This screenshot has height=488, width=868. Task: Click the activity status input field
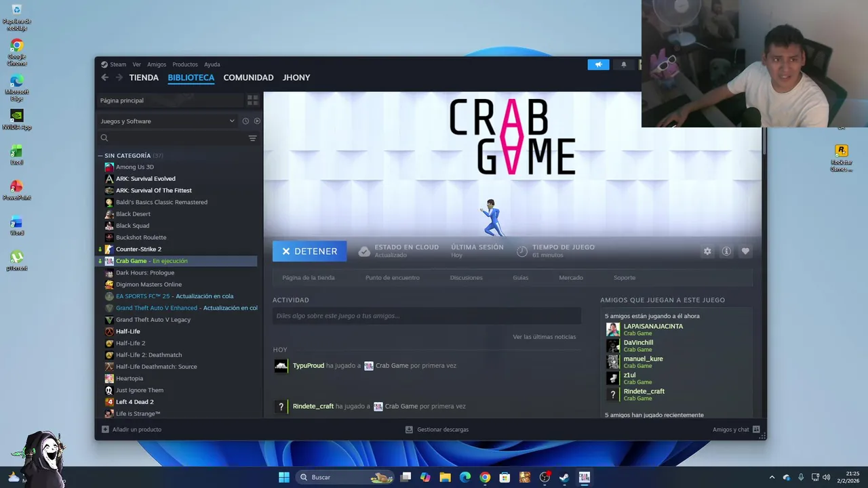coord(427,316)
